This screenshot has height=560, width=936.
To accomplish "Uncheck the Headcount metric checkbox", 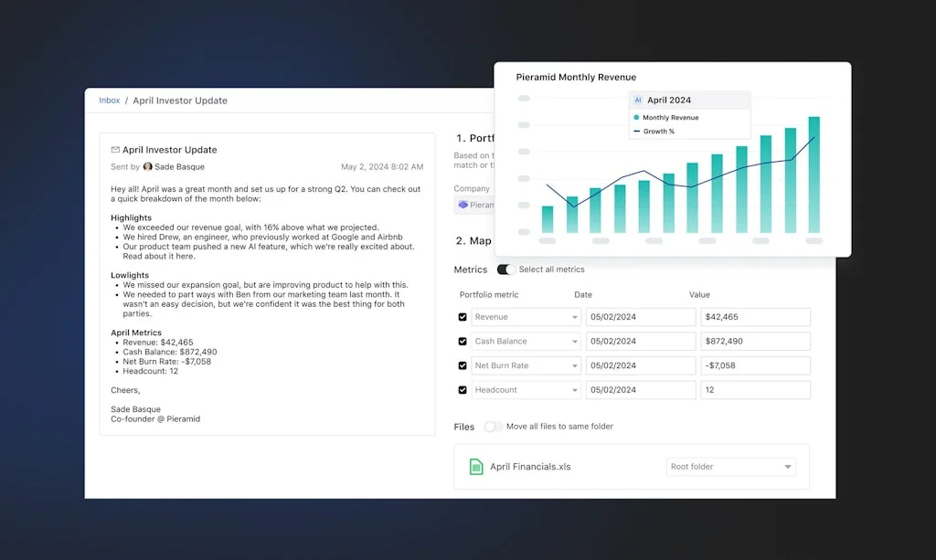I will click(x=463, y=389).
